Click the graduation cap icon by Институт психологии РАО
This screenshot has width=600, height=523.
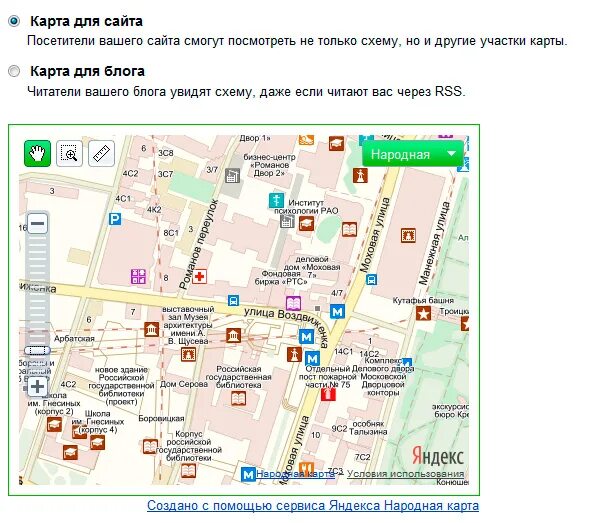tap(307, 223)
